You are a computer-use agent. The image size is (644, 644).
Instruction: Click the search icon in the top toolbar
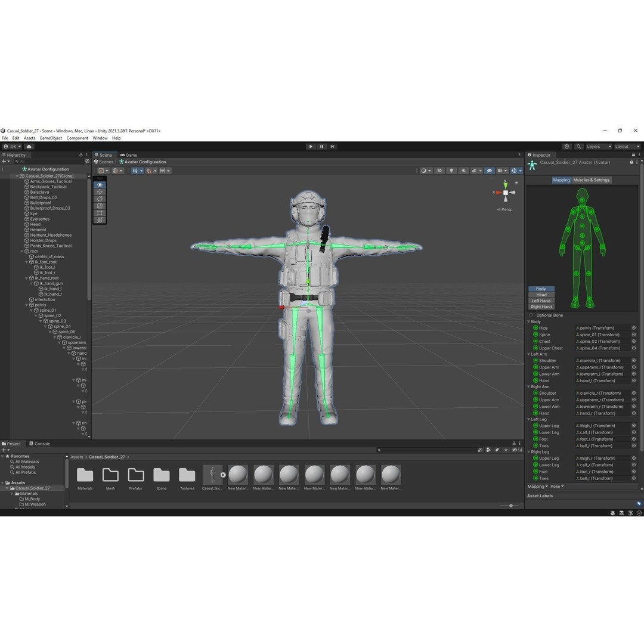(578, 146)
